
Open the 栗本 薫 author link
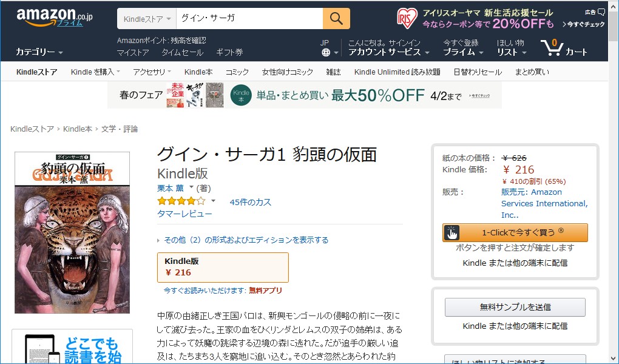click(172, 188)
